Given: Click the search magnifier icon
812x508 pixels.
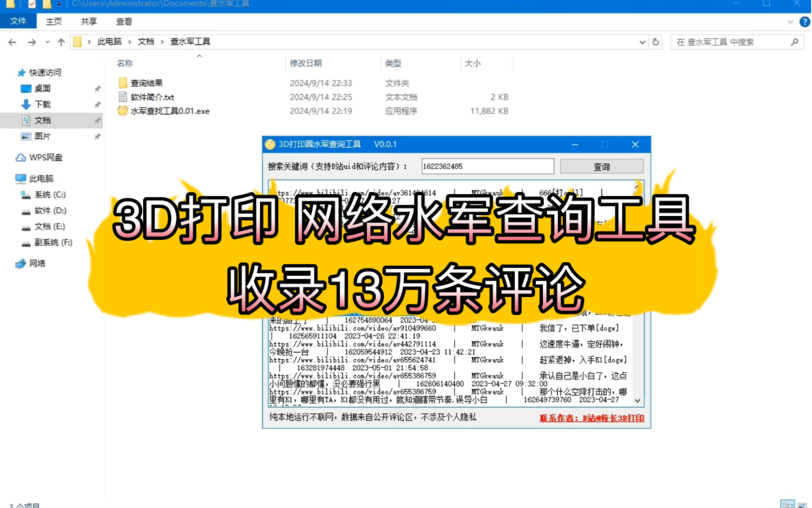Looking at the screenshot, I should click(795, 42).
